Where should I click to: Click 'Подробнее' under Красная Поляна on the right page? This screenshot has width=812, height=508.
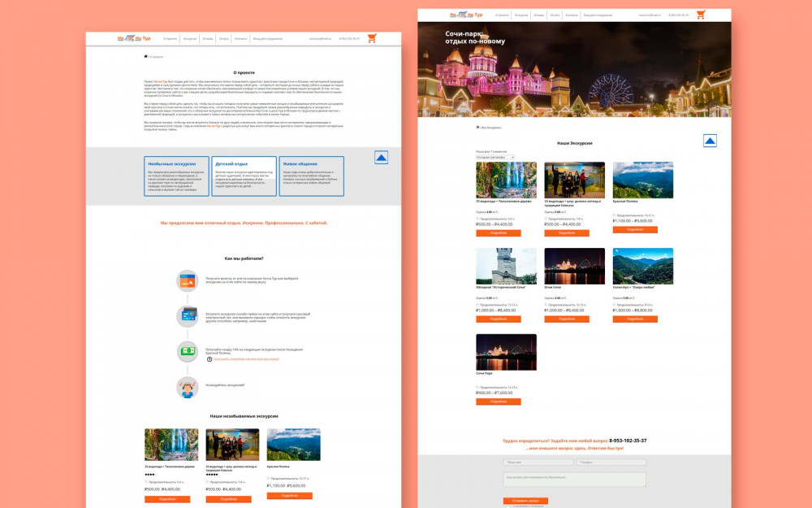coord(635,229)
